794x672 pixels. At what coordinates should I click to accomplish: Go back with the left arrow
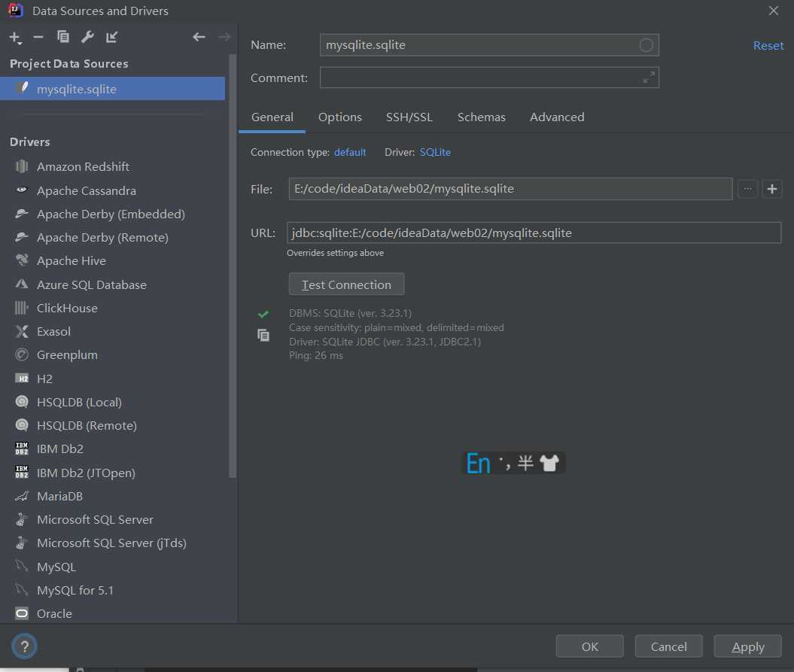point(199,37)
